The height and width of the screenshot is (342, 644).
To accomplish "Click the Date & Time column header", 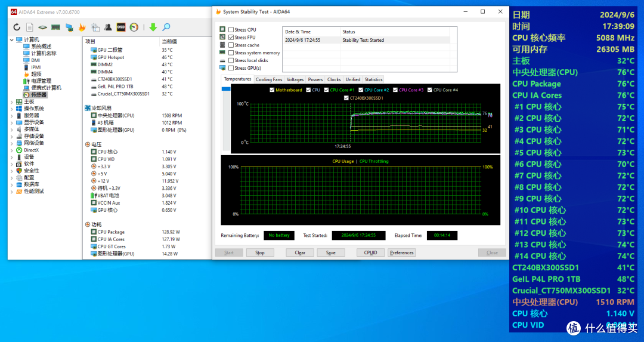I will pyautogui.click(x=311, y=32).
